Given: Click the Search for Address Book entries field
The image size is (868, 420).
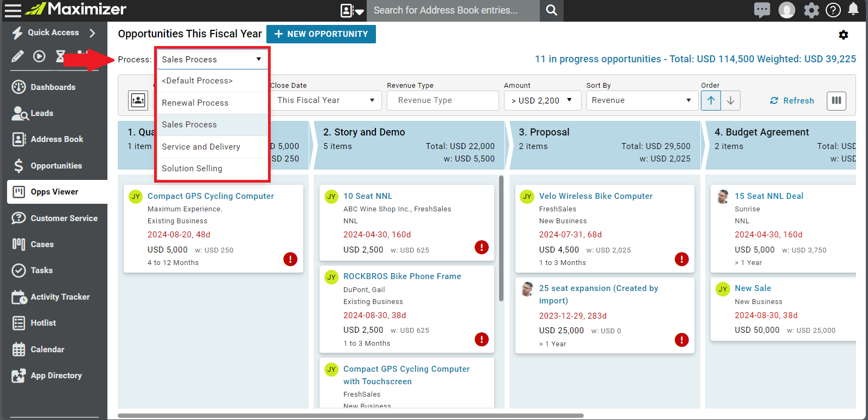Looking at the screenshot, I should click(x=454, y=10).
